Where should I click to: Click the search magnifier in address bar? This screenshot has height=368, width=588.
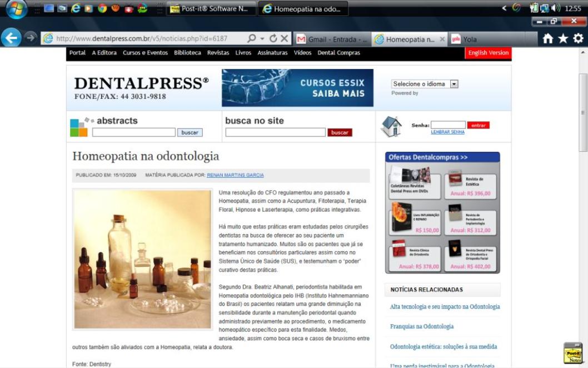coord(252,38)
